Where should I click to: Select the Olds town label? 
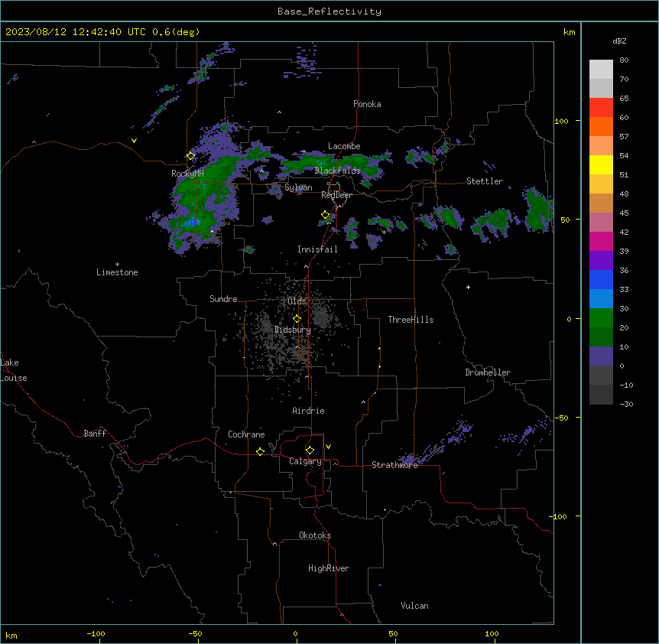click(x=297, y=301)
